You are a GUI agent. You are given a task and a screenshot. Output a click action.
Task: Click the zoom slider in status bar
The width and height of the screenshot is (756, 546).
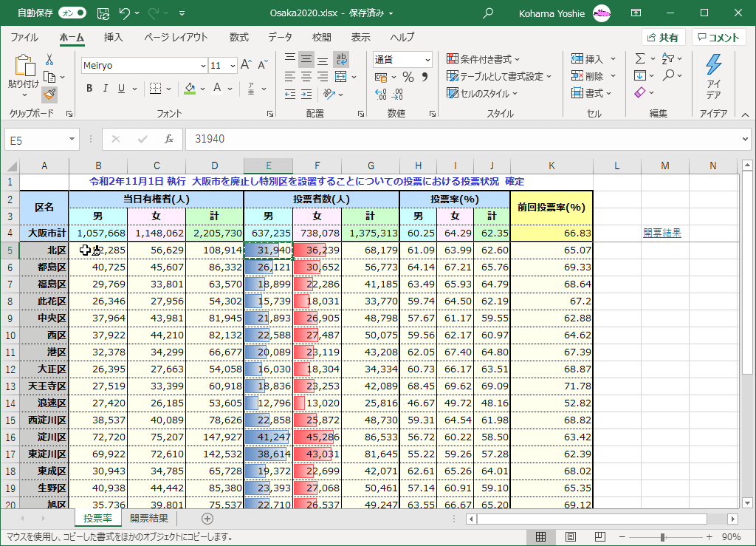pyautogui.click(x=662, y=537)
